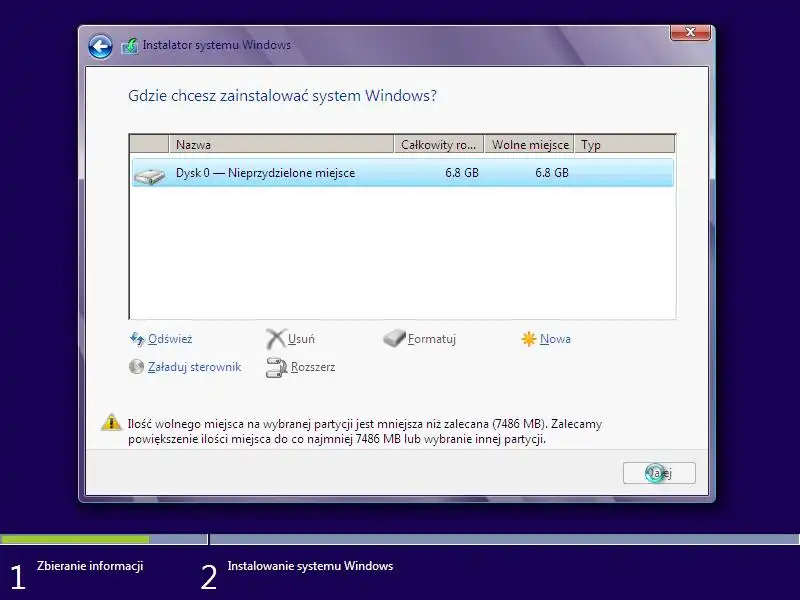Click the Nowa starburst icon
Viewport: 800px width, 600px height.
click(529, 339)
